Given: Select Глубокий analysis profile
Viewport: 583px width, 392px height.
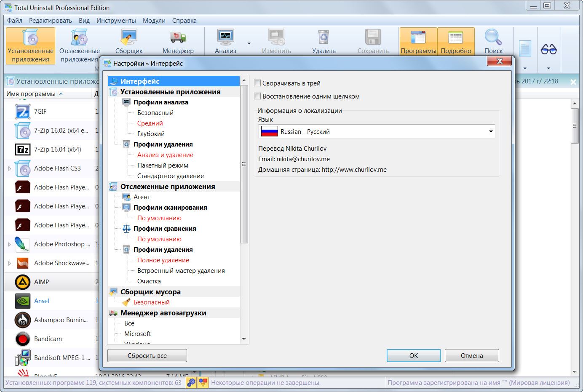Looking at the screenshot, I should point(151,134).
